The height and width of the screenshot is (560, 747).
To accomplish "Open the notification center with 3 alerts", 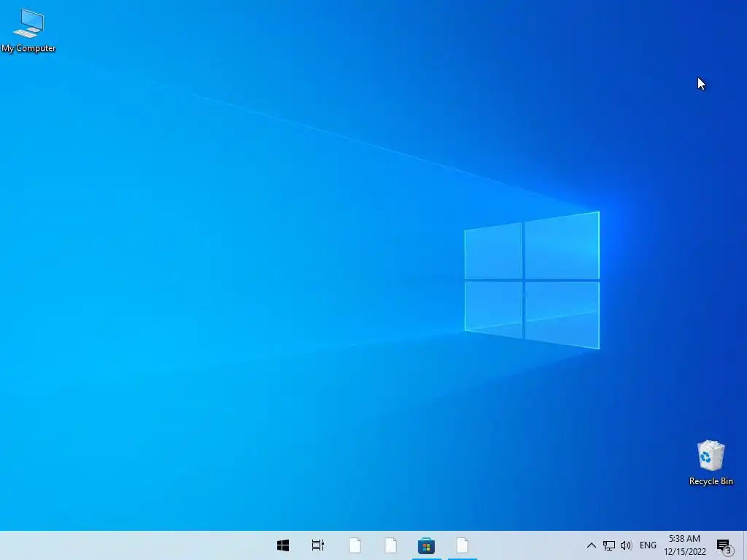I will (x=724, y=546).
